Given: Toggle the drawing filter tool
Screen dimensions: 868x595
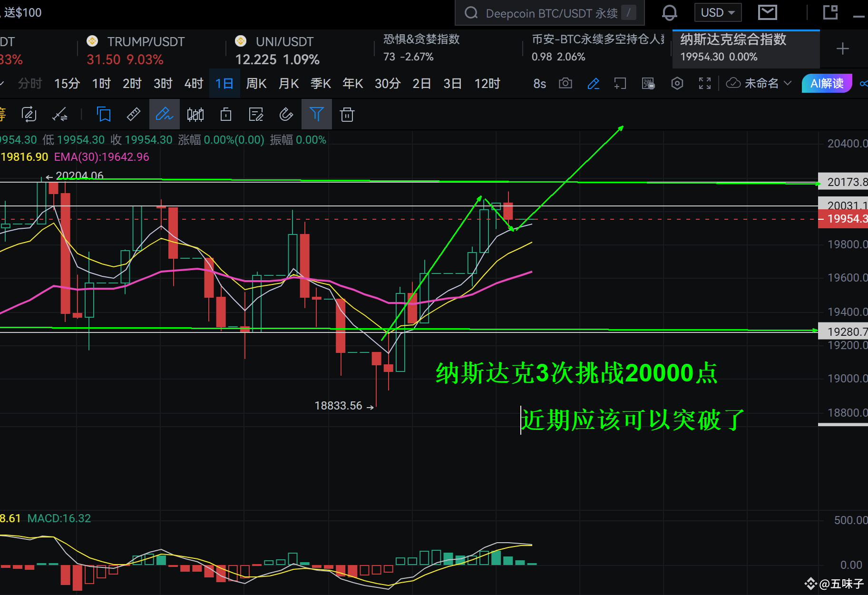Looking at the screenshot, I should point(317,114).
